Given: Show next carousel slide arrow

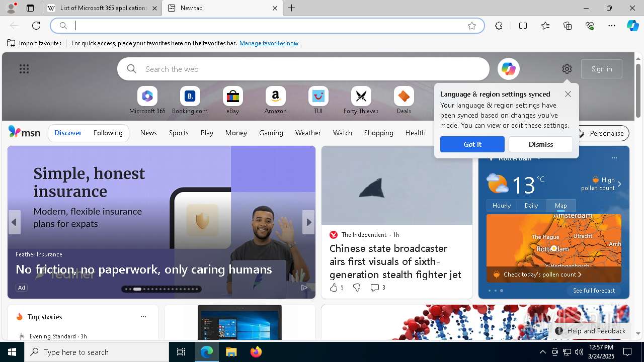Looking at the screenshot, I should pos(308,222).
